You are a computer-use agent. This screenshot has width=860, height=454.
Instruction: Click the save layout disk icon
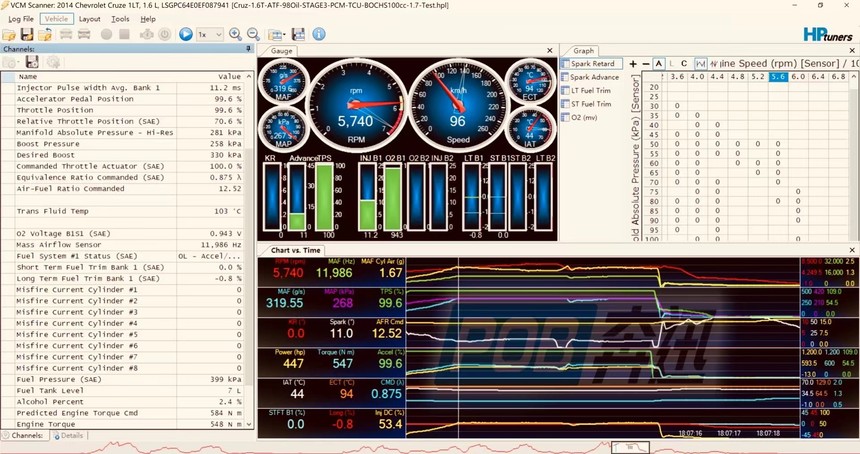coord(298,34)
